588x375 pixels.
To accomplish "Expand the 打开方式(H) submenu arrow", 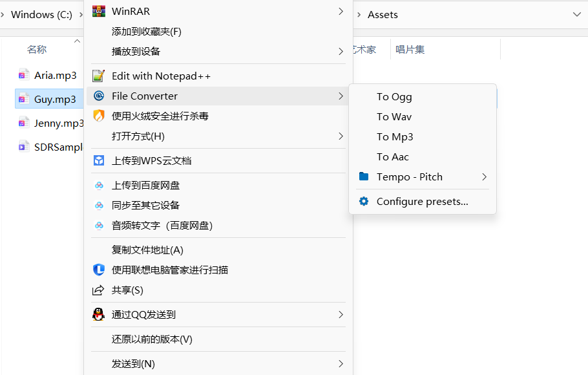I will [x=341, y=136].
